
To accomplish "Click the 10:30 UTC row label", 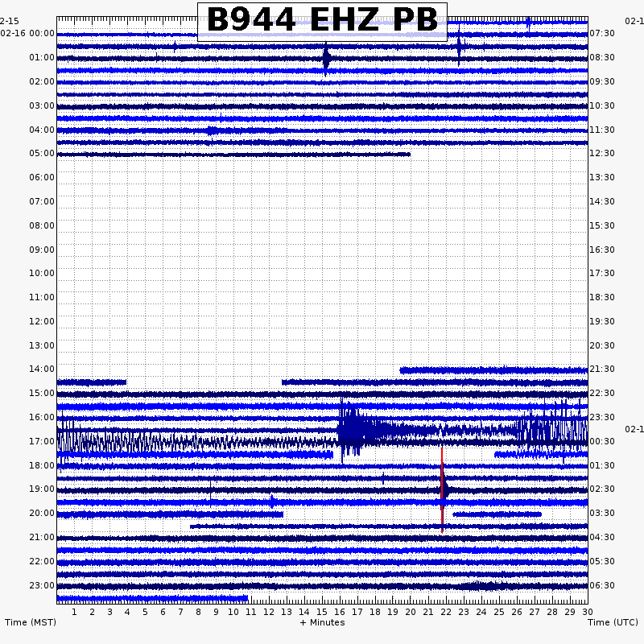I will (602, 105).
